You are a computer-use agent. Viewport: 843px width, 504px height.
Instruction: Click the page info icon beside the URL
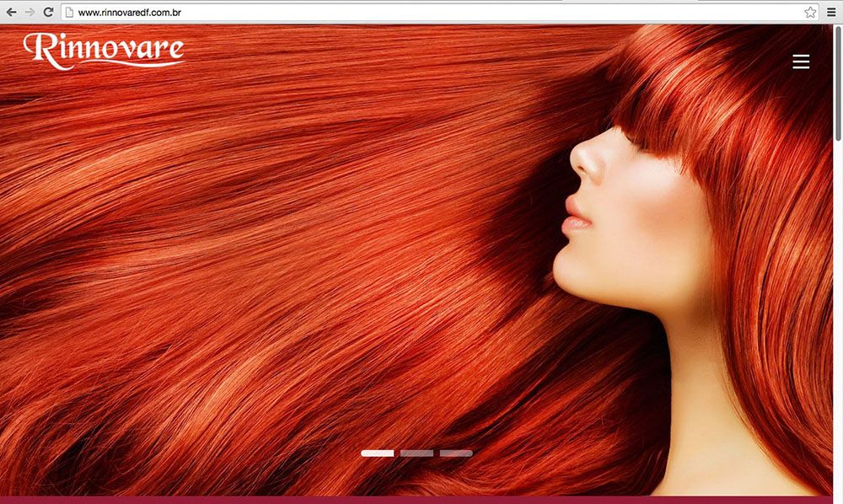click(x=70, y=13)
